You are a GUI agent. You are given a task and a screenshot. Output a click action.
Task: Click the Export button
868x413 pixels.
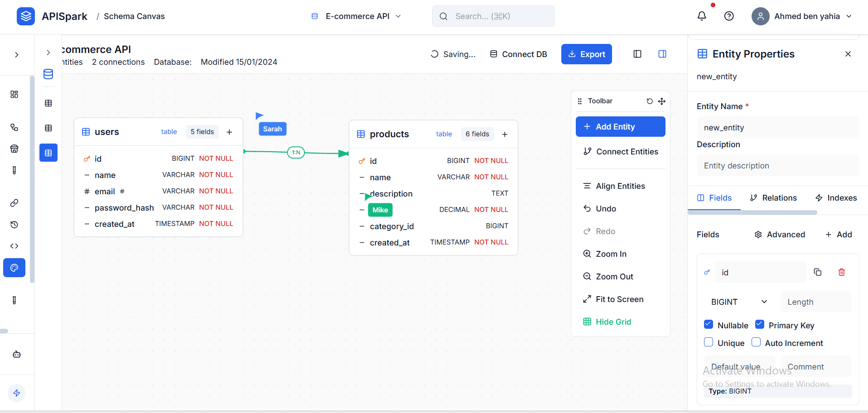pyautogui.click(x=587, y=54)
